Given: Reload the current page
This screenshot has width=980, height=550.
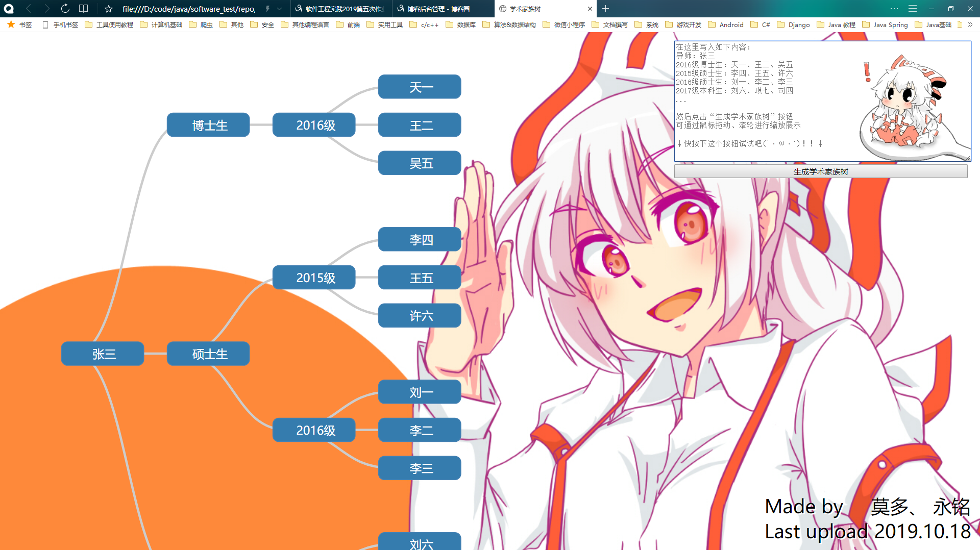Looking at the screenshot, I should tap(65, 9).
